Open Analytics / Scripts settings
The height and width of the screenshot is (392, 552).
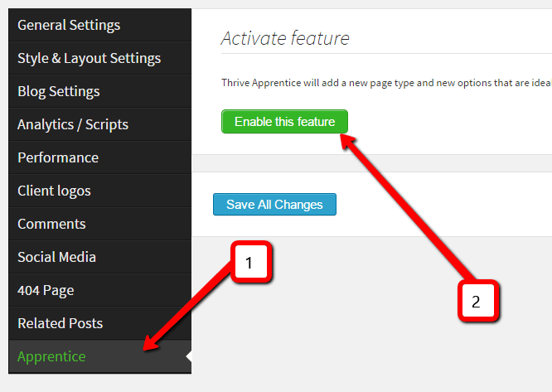[x=100, y=124]
